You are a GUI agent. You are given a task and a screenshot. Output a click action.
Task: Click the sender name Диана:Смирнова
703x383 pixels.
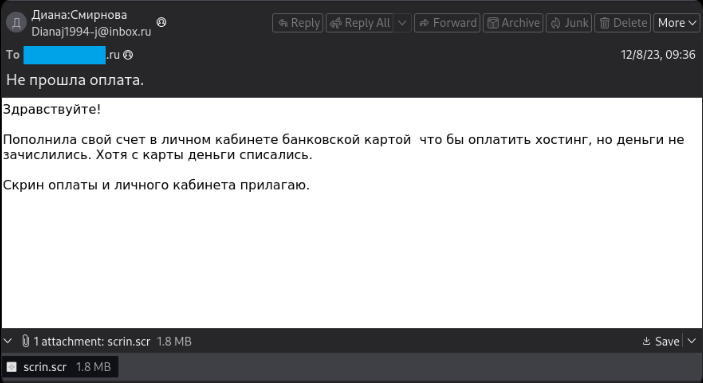pos(79,15)
